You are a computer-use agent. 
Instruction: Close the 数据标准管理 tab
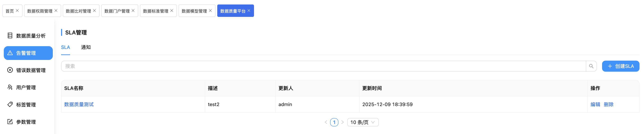click(172, 11)
